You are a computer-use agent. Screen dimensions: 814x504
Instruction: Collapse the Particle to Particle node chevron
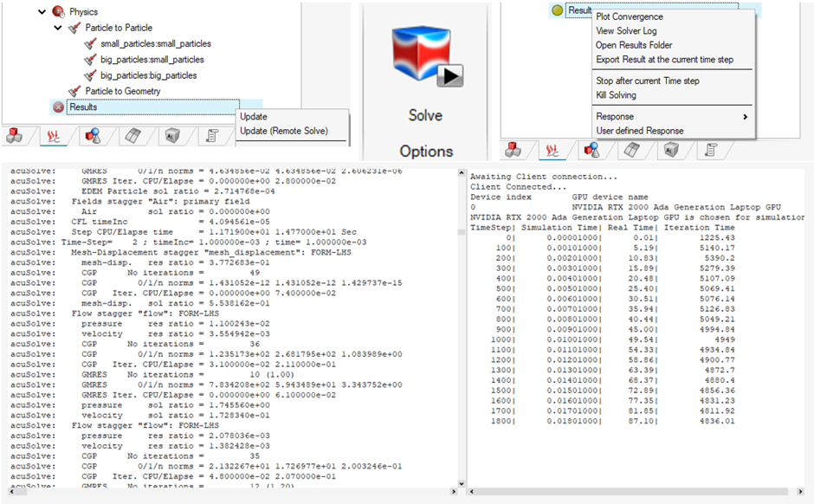pos(58,28)
